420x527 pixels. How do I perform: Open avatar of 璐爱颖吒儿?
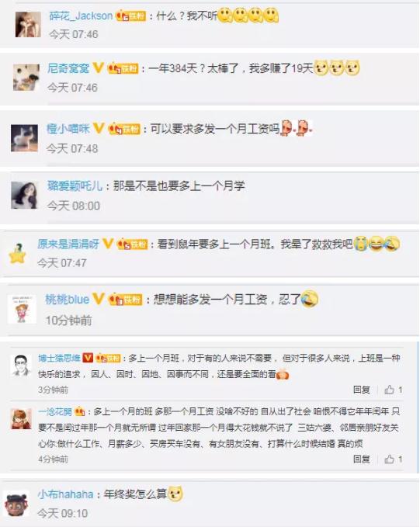pyautogui.click(x=24, y=195)
